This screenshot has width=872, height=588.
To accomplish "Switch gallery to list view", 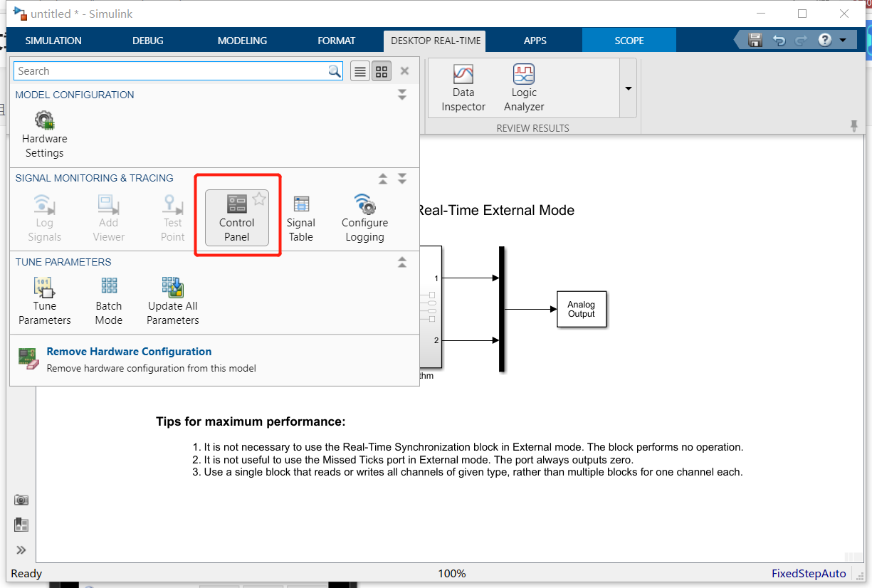I will click(360, 71).
